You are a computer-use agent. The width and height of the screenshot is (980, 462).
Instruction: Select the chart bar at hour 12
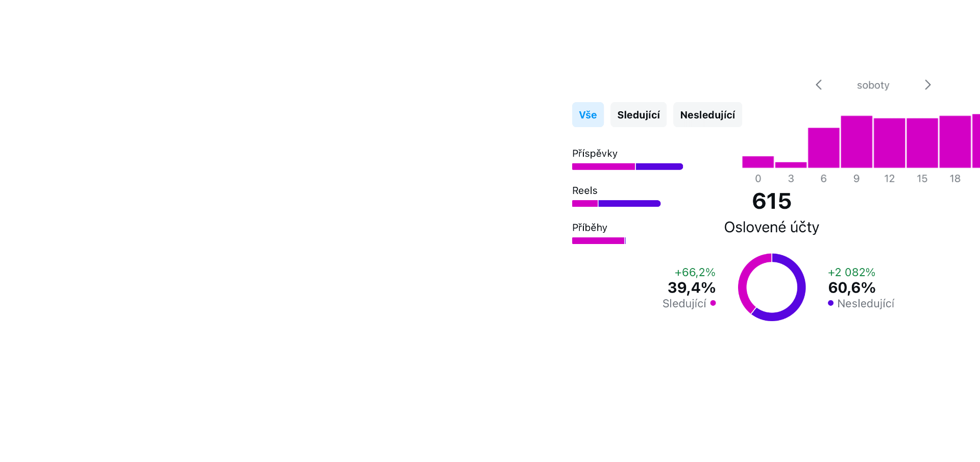coord(889,143)
